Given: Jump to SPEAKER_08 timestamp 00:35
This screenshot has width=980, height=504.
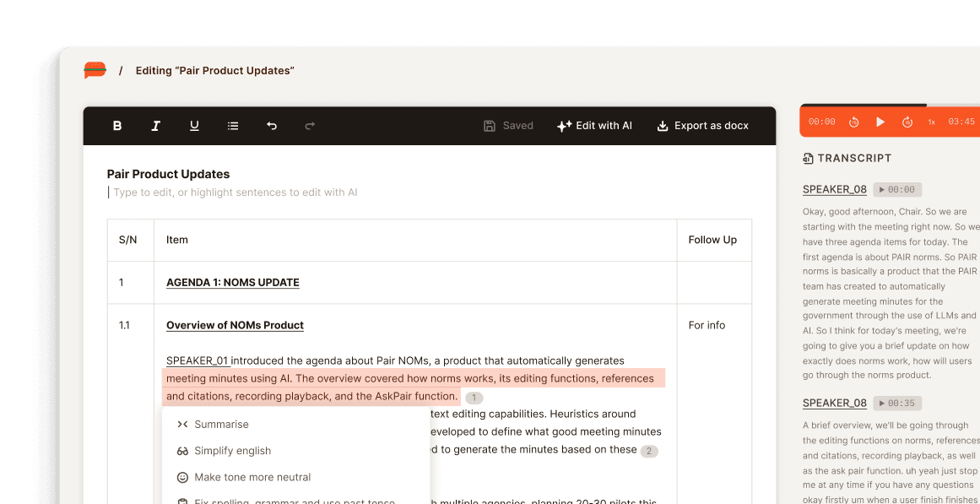Looking at the screenshot, I should (897, 404).
